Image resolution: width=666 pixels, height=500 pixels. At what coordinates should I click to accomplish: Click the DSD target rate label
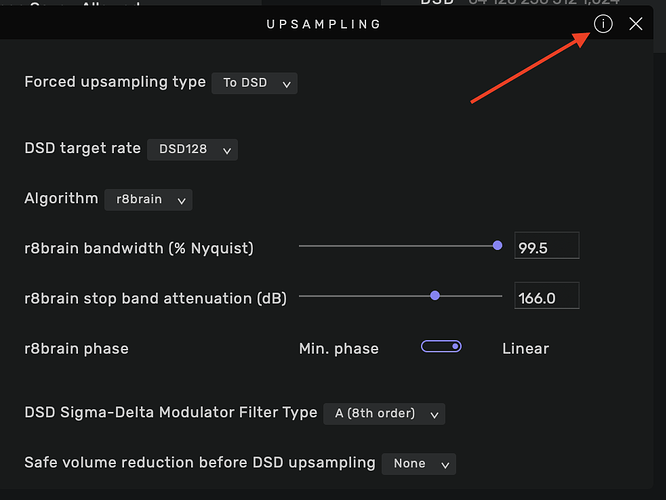[82, 148]
